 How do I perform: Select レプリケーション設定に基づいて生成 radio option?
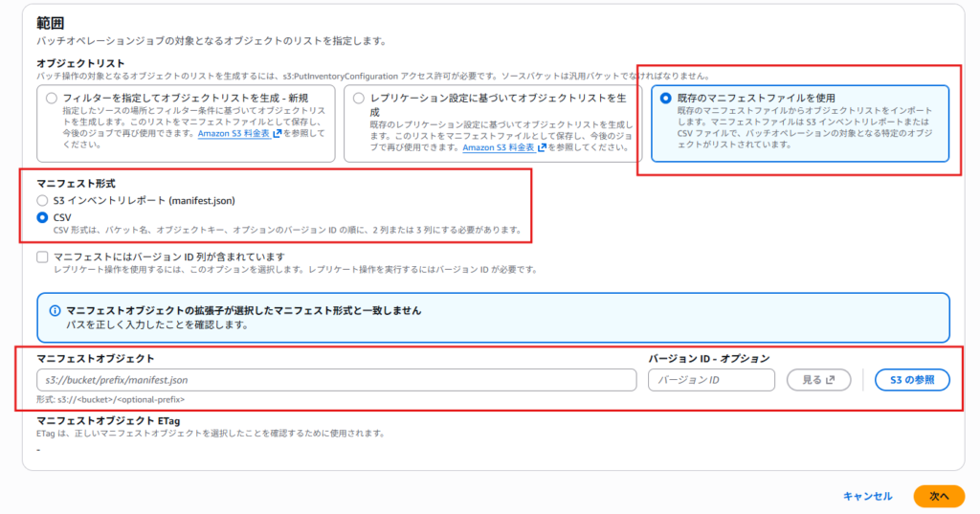(x=359, y=99)
